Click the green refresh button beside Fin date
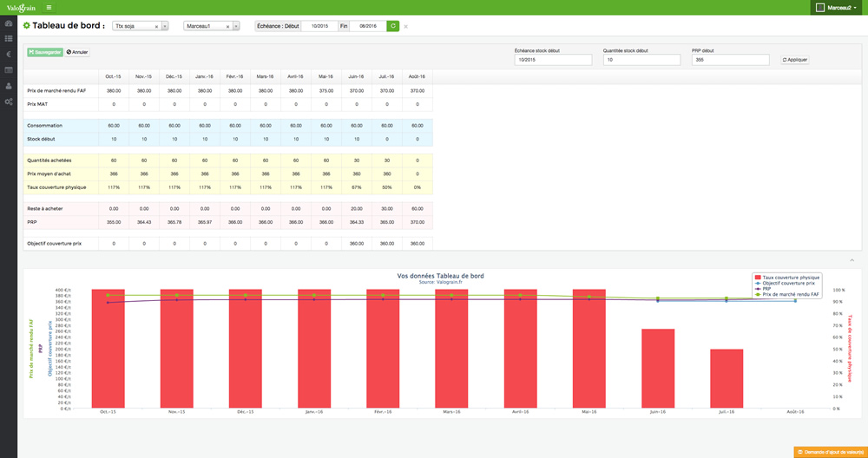Viewport: 868px width, 458px height. tap(392, 26)
